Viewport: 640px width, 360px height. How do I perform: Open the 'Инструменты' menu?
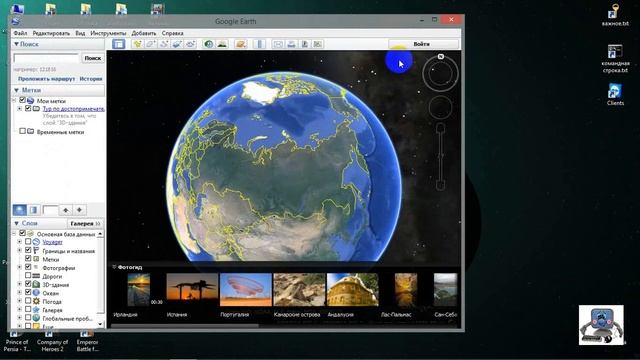108,33
